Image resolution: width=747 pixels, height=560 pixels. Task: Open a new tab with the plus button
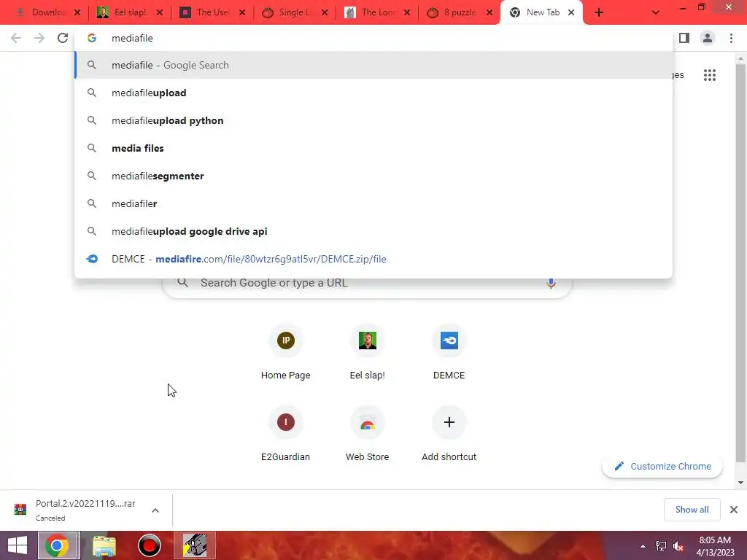(x=599, y=12)
